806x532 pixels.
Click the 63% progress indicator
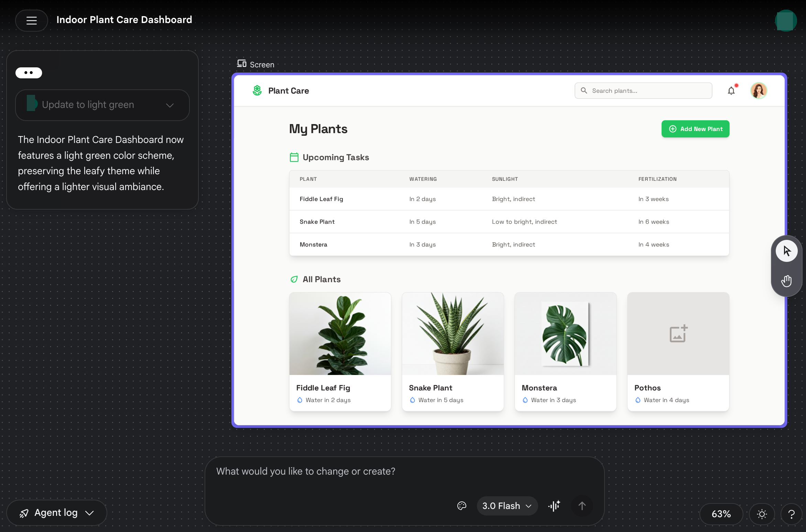pyautogui.click(x=721, y=514)
